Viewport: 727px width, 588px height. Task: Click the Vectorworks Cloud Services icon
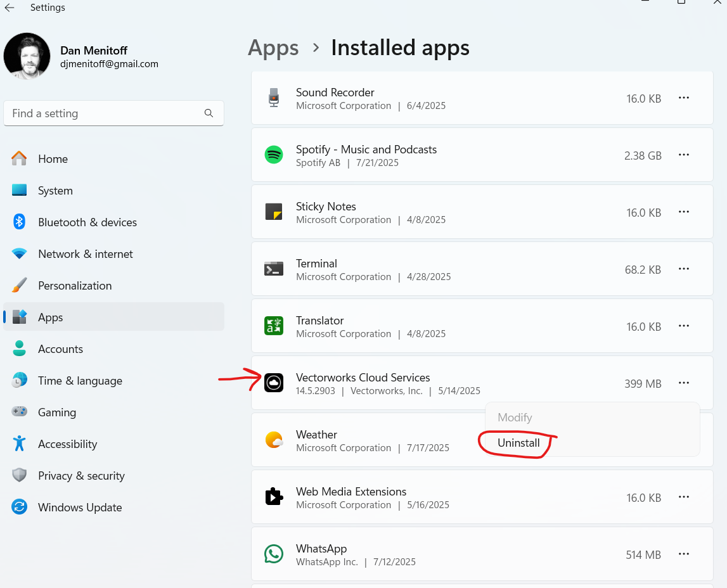click(274, 383)
